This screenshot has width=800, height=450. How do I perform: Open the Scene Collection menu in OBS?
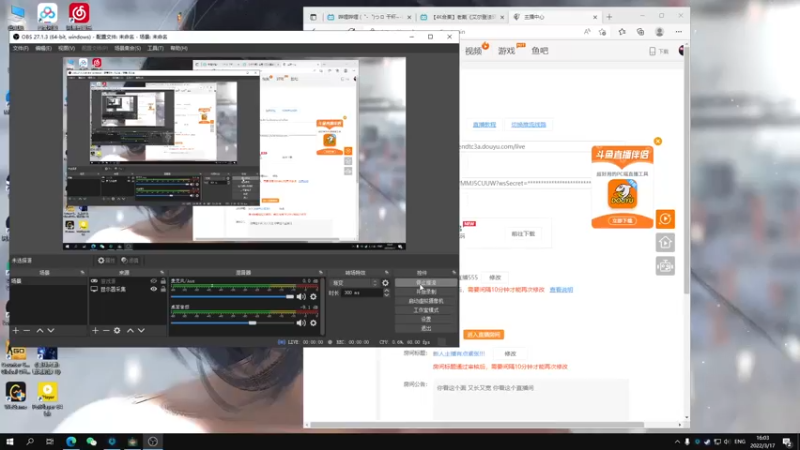tap(128, 48)
